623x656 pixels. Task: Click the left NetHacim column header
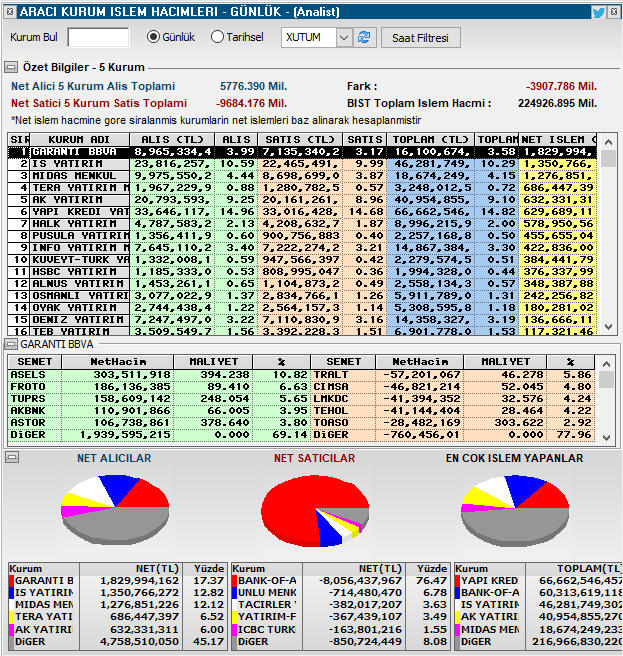118,362
